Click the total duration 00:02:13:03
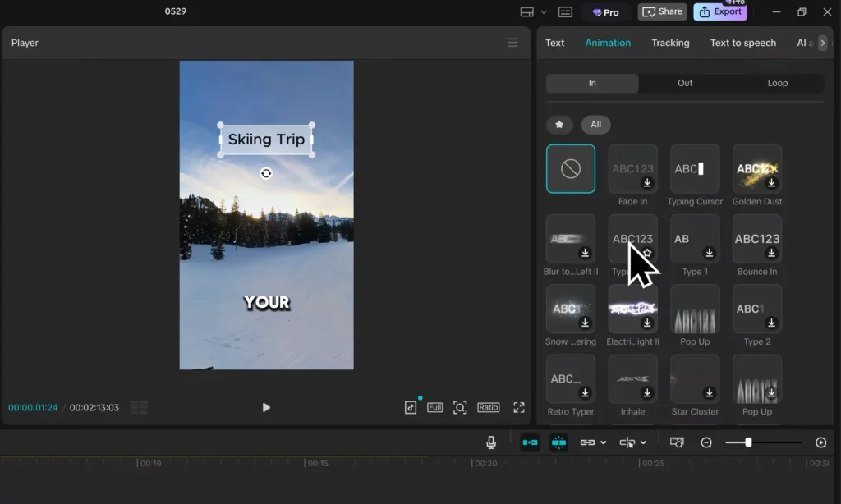The height and width of the screenshot is (504, 841). tap(94, 407)
